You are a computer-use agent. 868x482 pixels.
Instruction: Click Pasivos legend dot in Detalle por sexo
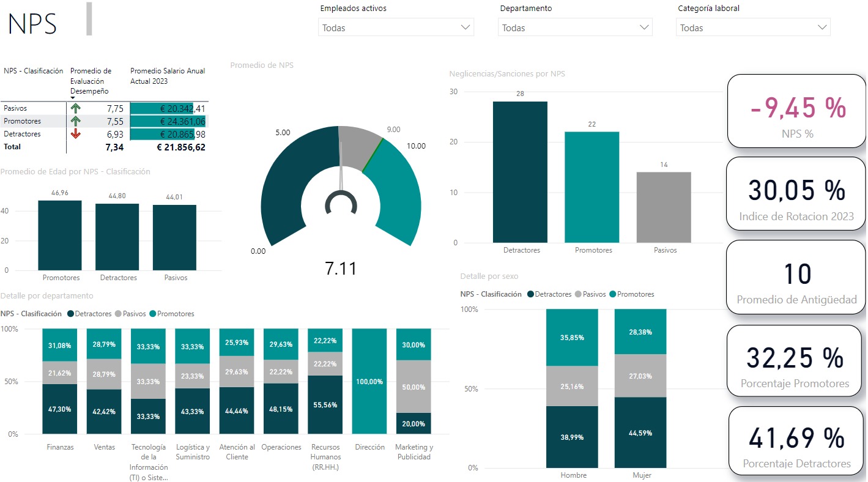(578, 294)
